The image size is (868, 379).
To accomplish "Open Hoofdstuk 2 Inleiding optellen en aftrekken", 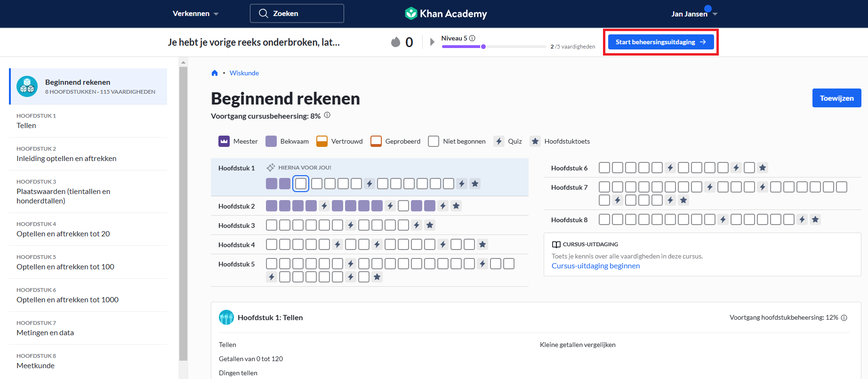I will 88,154.
